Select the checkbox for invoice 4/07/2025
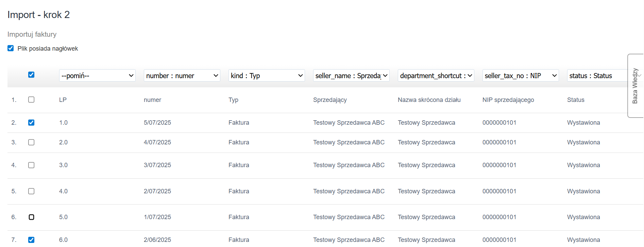644x247 pixels. (31, 142)
